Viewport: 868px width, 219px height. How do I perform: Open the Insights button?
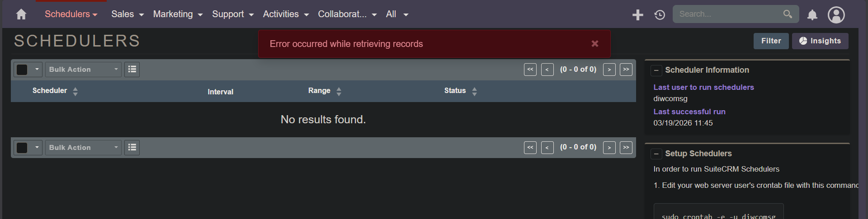click(x=820, y=41)
